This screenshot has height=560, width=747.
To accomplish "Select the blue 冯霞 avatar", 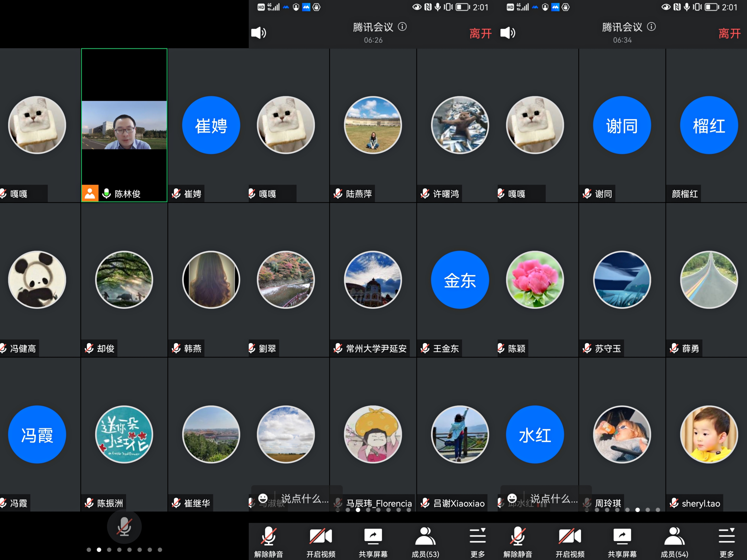I will tap(37, 434).
